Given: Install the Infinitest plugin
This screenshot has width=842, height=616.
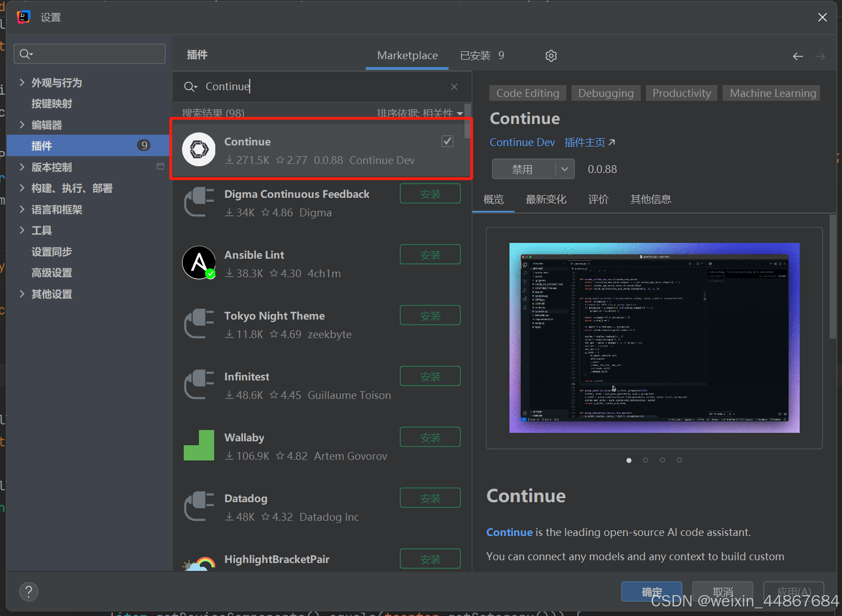Looking at the screenshot, I should (431, 376).
